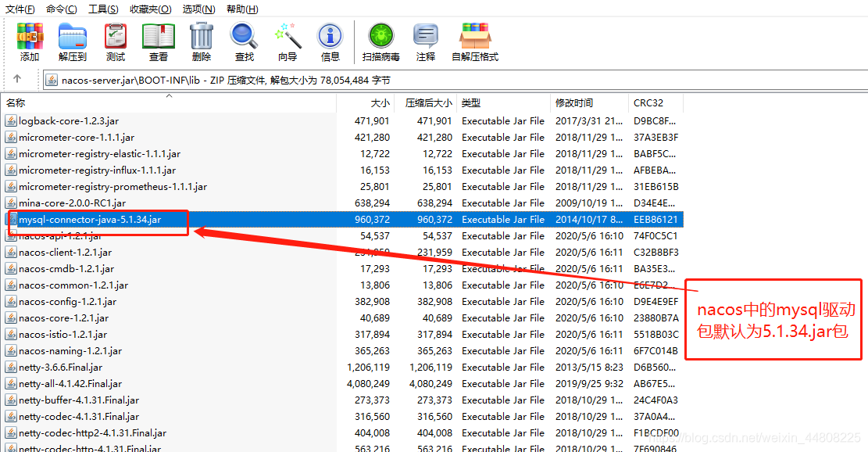Click the jar icon beside nacos-common-1.2.1.jar

pos(10,285)
